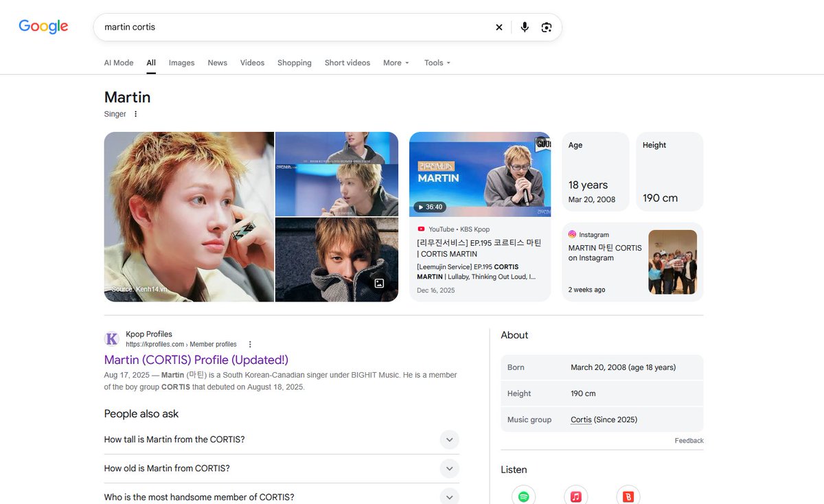Screen dimensions: 824x504
Task: Click the YouTube icon on the video card
Action: (421, 229)
